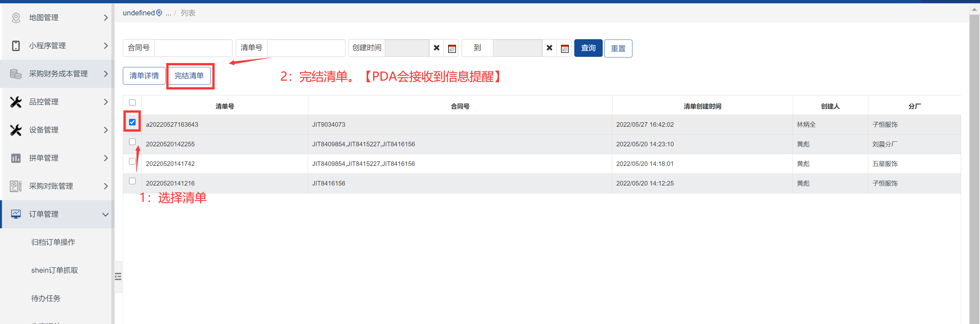The height and width of the screenshot is (324, 980).
Task: Click the map management pin icon
Action: tap(16, 18)
